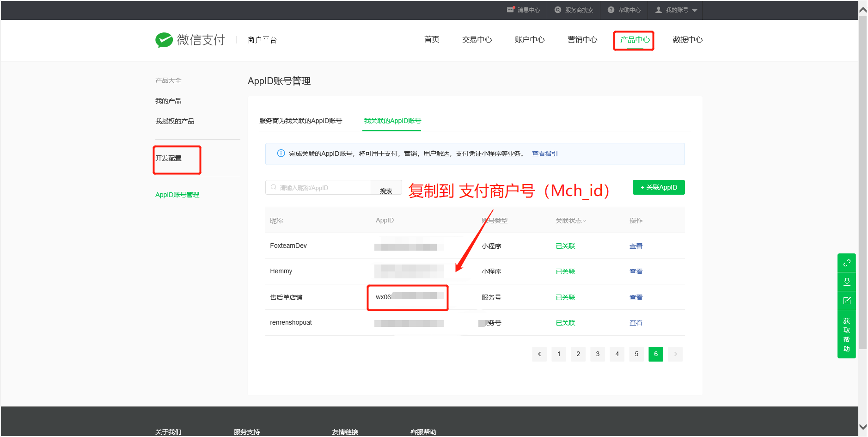The image size is (868, 437).
Task: Click the scrollbar down arrow
Action: click(862, 427)
